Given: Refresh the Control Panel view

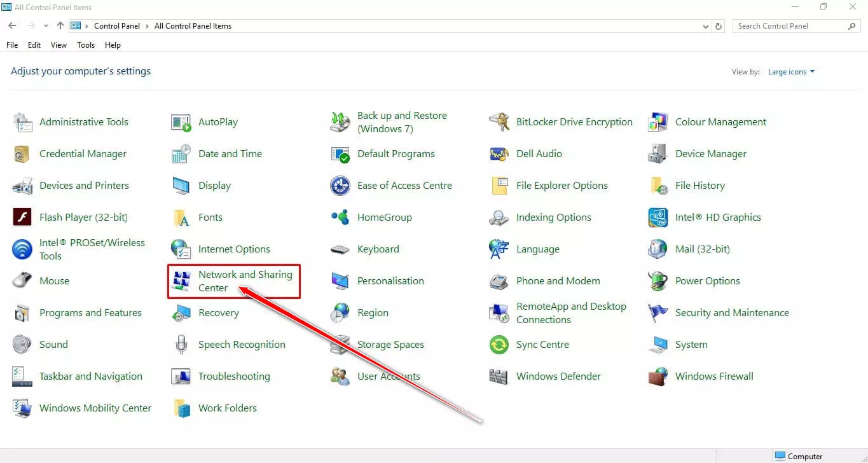Looking at the screenshot, I should [719, 26].
